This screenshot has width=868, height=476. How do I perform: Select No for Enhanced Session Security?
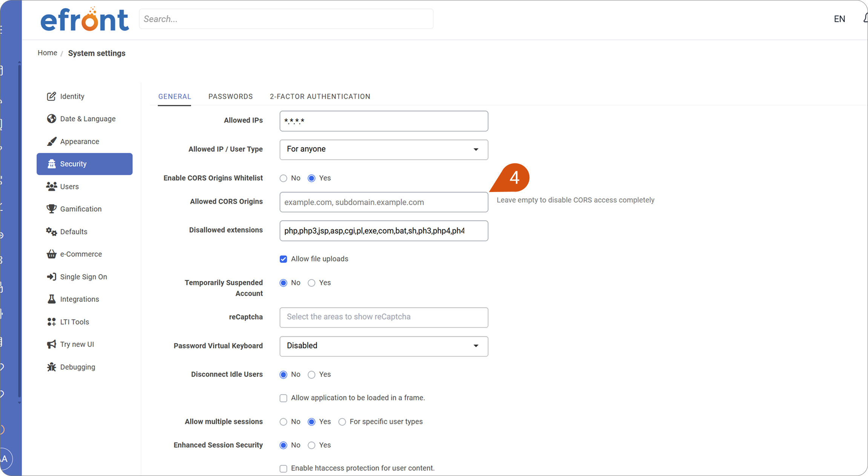tap(283, 445)
